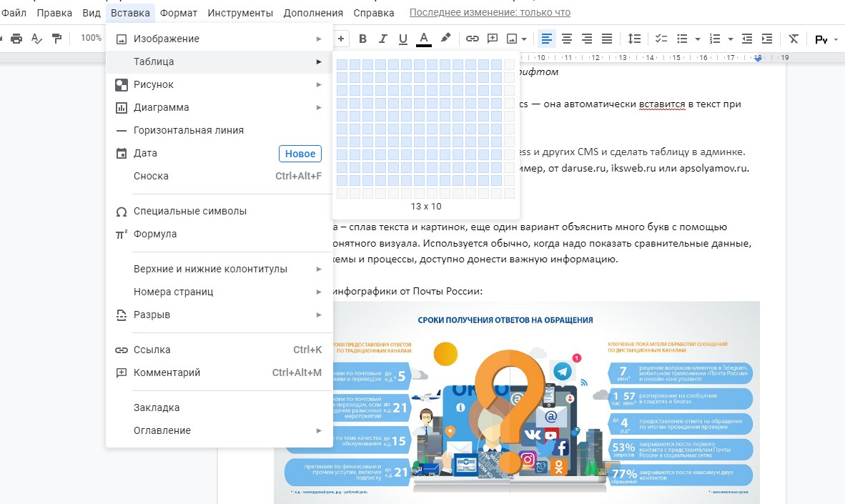Click the Print icon in toolbar
Screen dimensions: 845x504
[x=16, y=39]
